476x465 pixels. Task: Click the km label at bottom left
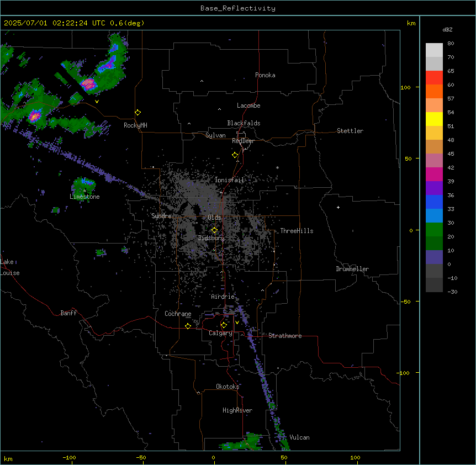(x=8, y=458)
